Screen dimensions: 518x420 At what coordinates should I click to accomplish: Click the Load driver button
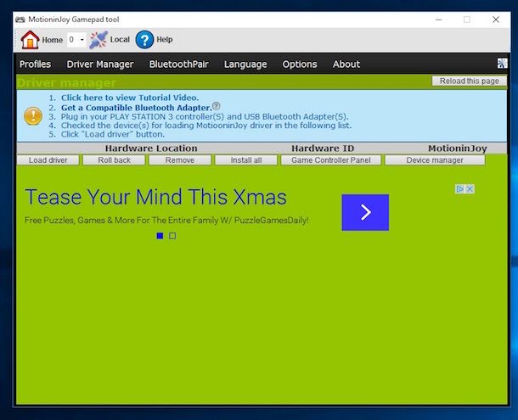[48, 160]
